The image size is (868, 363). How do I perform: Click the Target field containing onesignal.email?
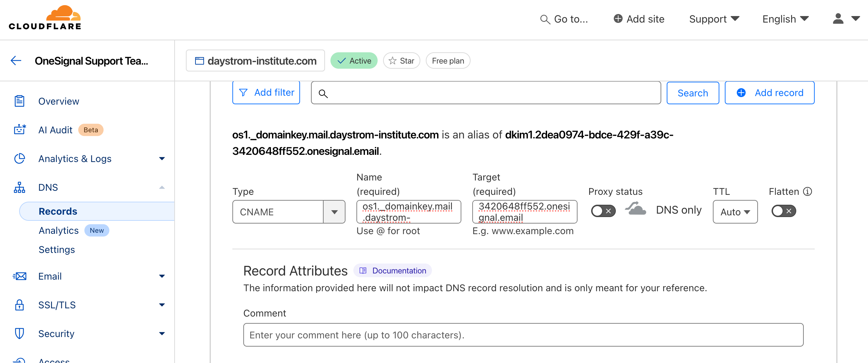tap(525, 212)
